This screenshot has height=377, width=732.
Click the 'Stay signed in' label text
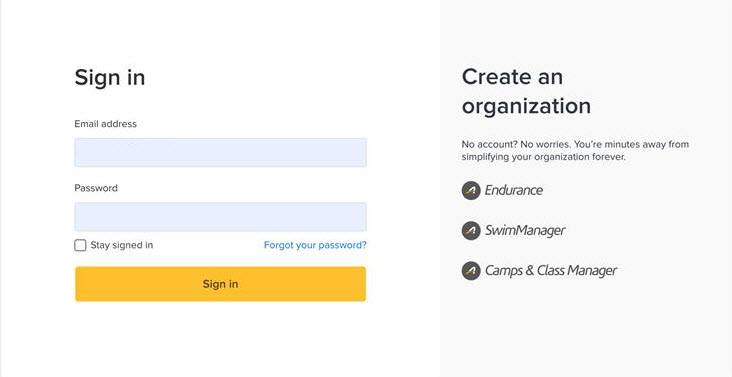coord(121,245)
